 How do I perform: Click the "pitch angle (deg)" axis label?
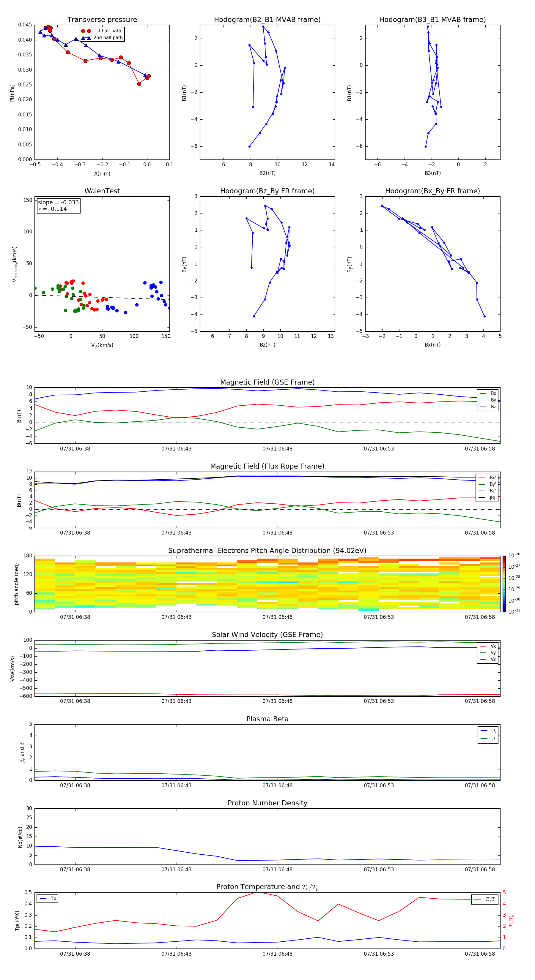click(x=16, y=584)
